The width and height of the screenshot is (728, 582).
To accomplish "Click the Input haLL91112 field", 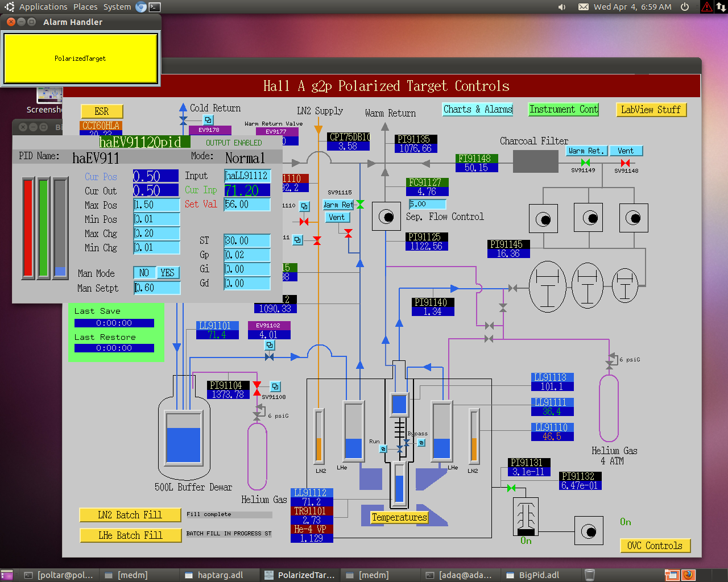I will pos(247,176).
